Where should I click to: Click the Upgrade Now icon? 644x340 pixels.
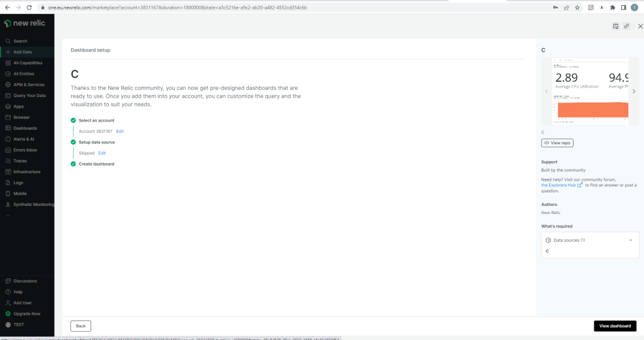(x=8, y=314)
